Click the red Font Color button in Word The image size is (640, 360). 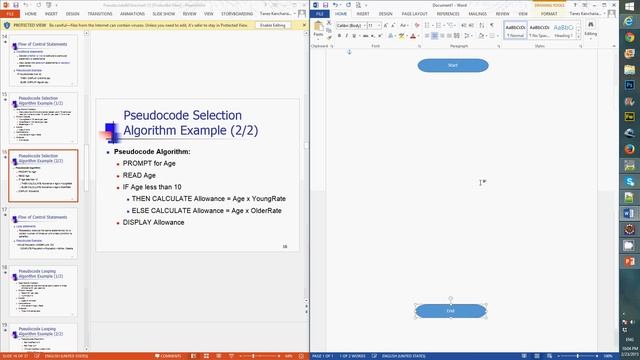tap(413, 36)
